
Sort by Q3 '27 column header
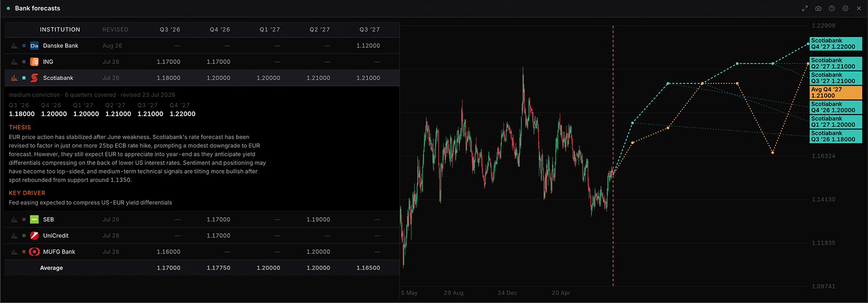pos(369,30)
